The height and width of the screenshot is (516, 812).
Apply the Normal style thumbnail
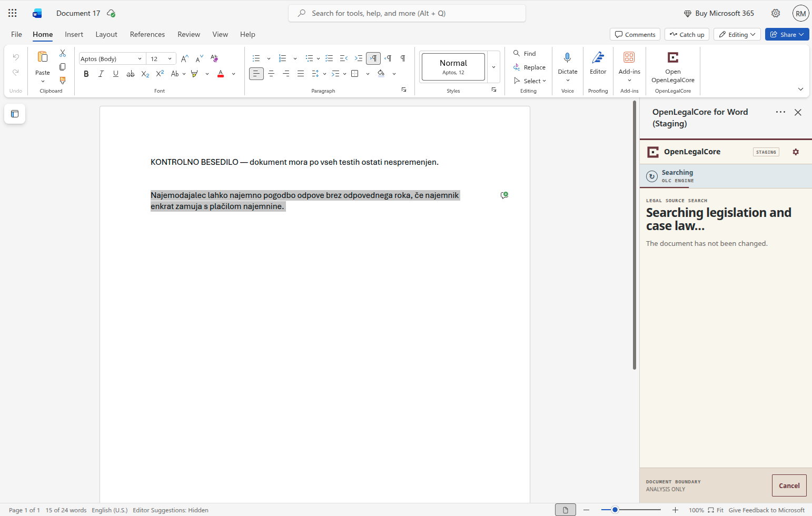click(453, 67)
